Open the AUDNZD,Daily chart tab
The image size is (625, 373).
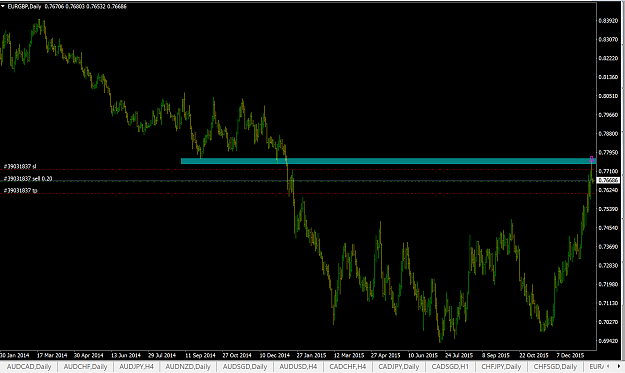click(188, 367)
